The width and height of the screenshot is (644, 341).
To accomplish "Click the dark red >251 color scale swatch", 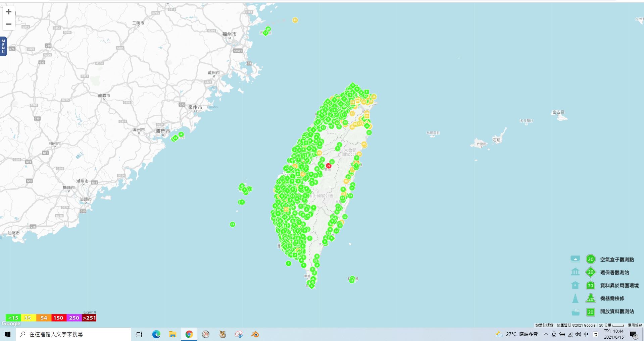I will tap(89, 318).
